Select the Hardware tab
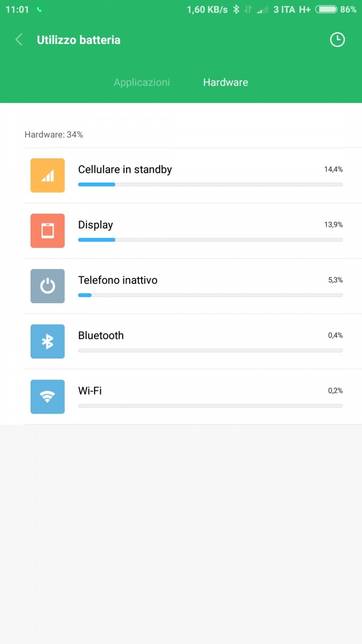This screenshot has height=644, width=362. click(x=225, y=82)
